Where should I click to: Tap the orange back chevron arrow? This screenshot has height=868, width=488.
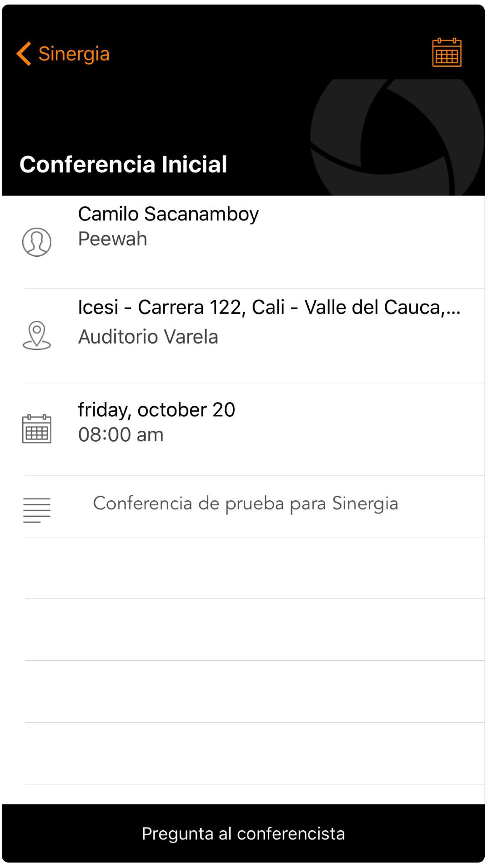tap(24, 54)
